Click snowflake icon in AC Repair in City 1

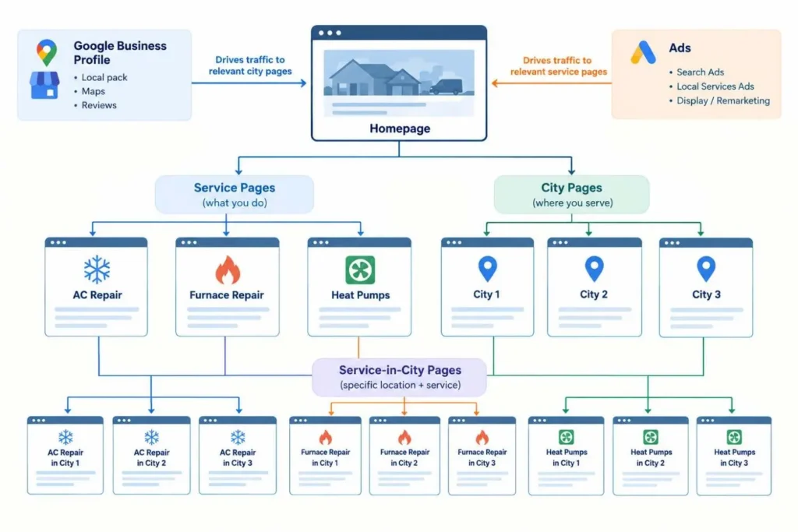65,437
